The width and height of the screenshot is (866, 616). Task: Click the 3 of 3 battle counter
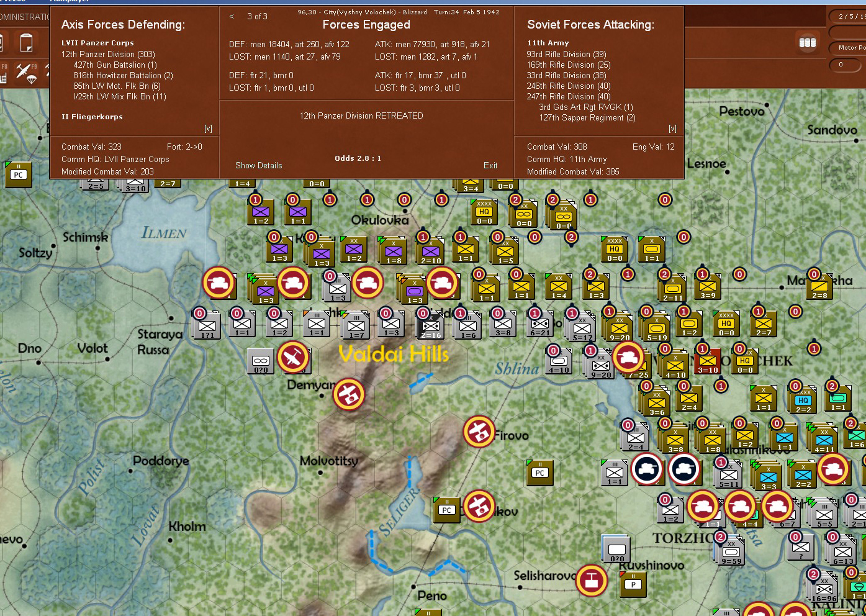click(x=257, y=17)
